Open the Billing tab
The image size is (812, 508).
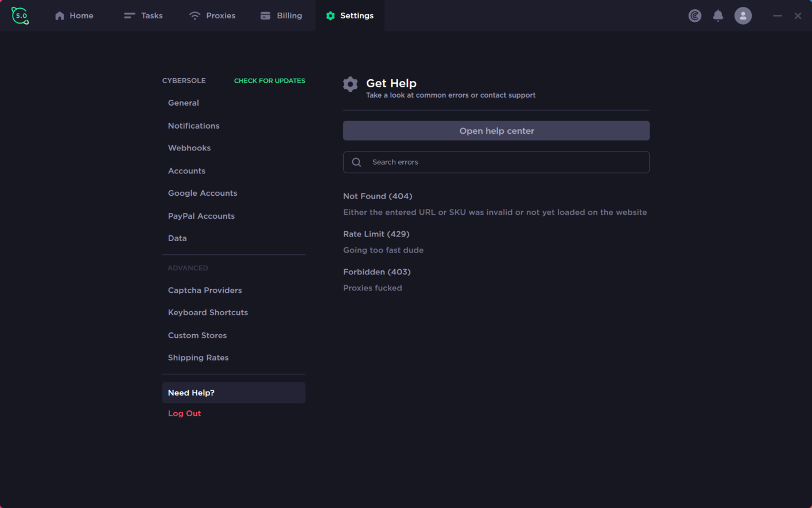(x=281, y=15)
